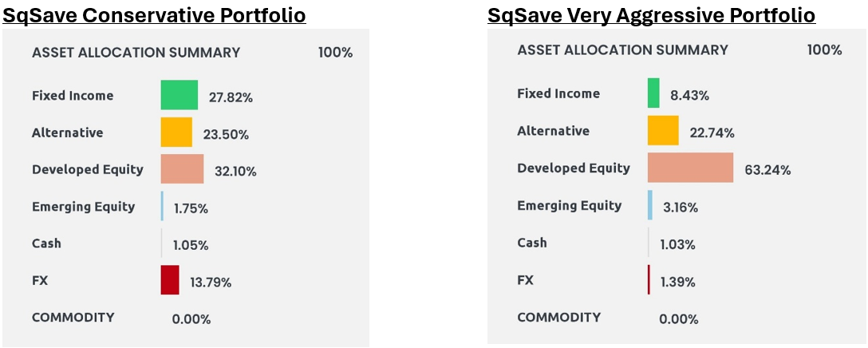Viewport: 868px width, 348px height.
Task: Click the thin red FX bar showing 1.39%
Action: click(649, 279)
